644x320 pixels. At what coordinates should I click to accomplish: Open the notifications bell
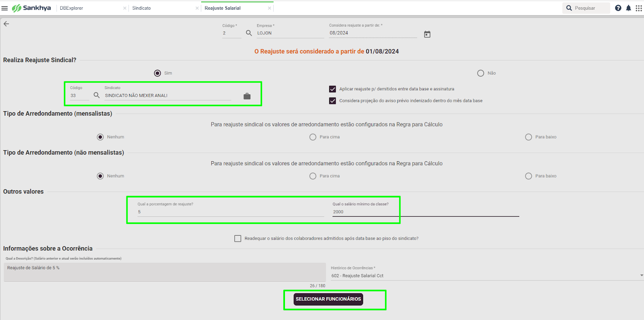(x=628, y=8)
